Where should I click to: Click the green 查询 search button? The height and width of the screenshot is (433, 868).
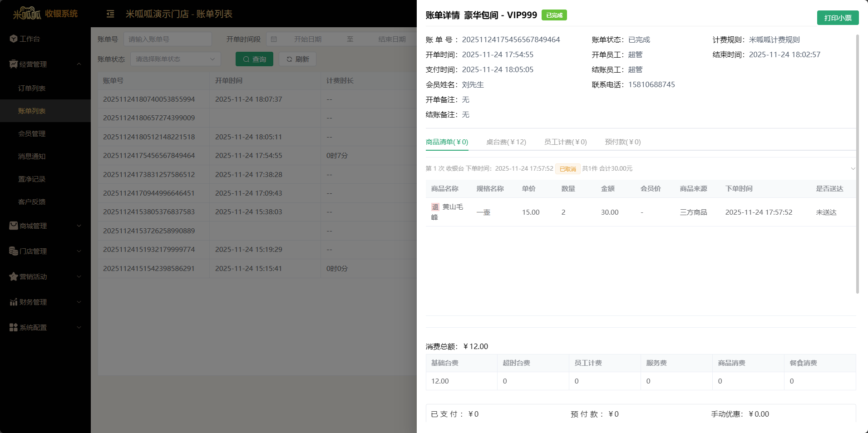pos(254,59)
